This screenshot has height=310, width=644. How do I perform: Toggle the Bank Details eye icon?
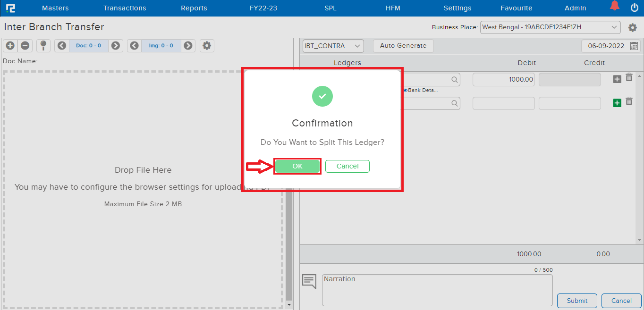(x=406, y=90)
